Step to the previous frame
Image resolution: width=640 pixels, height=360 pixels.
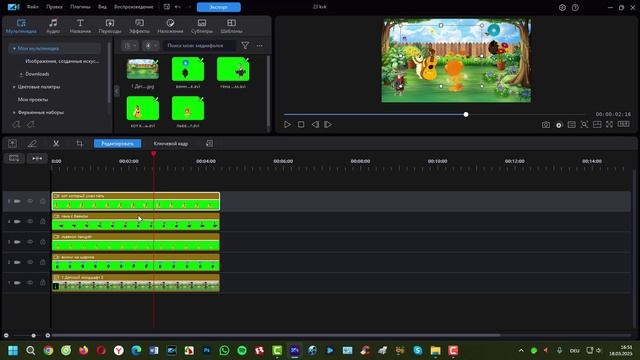pos(315,124)
